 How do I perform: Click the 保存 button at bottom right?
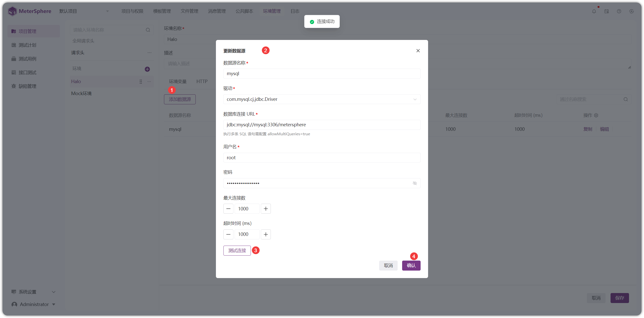pyautogui.click(x=620, y=298)
